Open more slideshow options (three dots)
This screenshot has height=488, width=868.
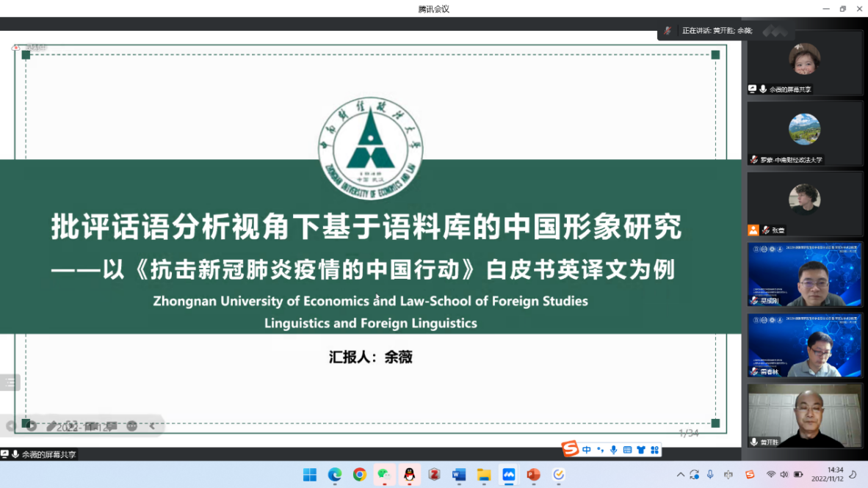pos(131,426)
